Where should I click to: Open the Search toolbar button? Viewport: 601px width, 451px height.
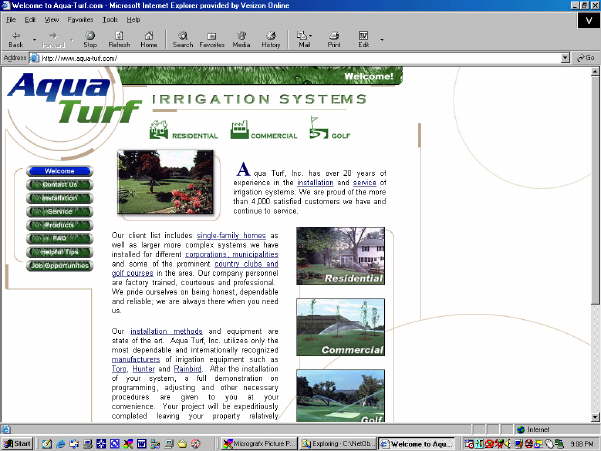[x=182, y=39]
